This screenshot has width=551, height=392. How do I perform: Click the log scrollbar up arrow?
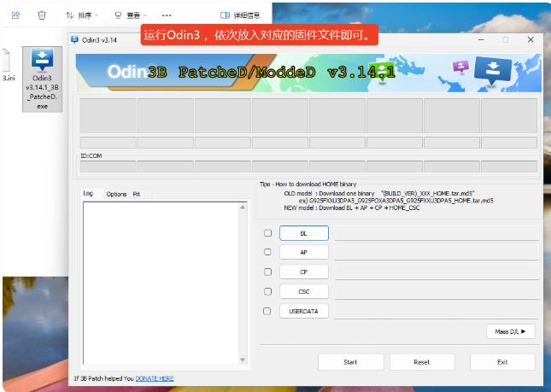tap(243, 208)
